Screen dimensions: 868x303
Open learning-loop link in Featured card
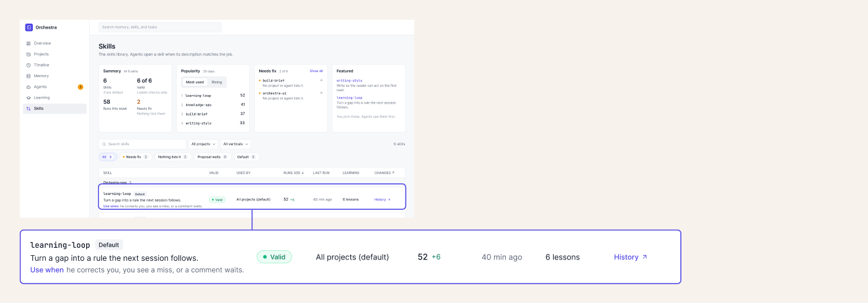[x=349, y=97]
